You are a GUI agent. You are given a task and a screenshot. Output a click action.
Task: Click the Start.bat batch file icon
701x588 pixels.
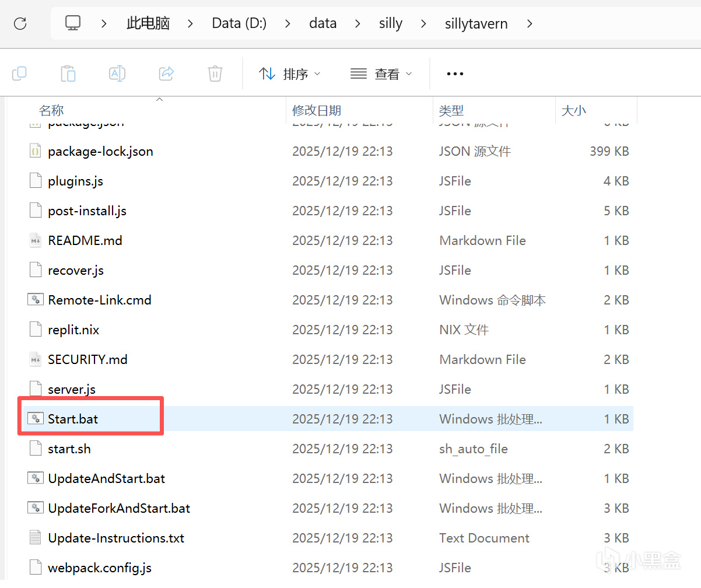(36, 419)
